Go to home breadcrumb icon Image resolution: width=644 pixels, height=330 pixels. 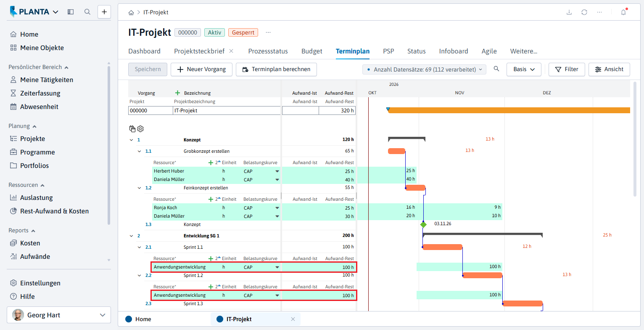click(132, 13)
